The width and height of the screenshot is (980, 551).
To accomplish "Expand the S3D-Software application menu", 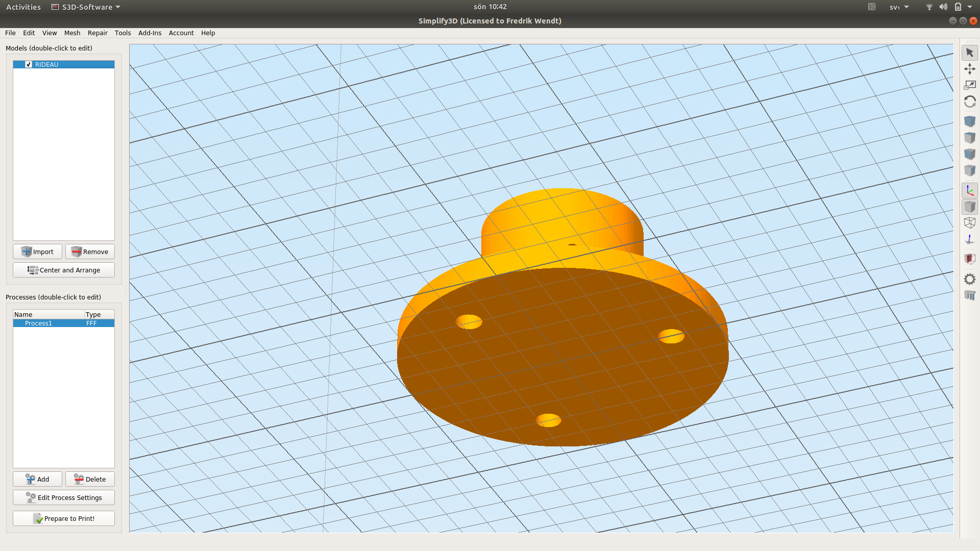I will pos(86,7).
